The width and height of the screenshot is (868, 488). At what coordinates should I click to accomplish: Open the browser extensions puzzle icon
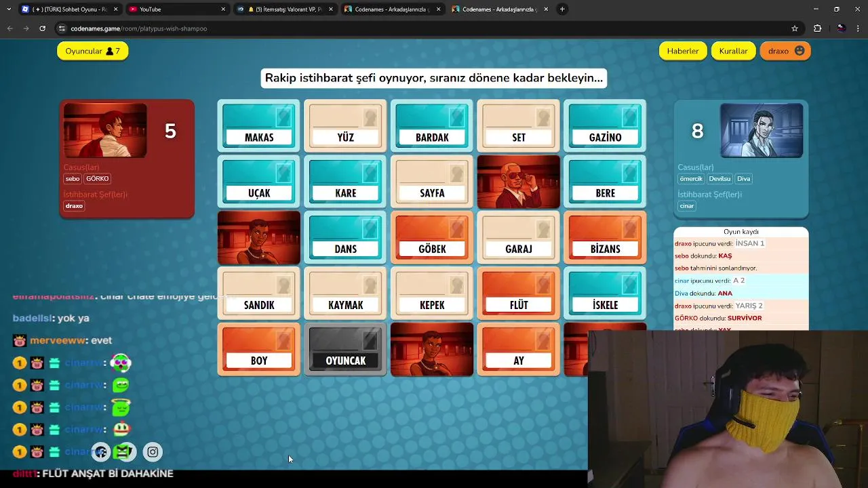pyautogui.click(x=817, y=28)
